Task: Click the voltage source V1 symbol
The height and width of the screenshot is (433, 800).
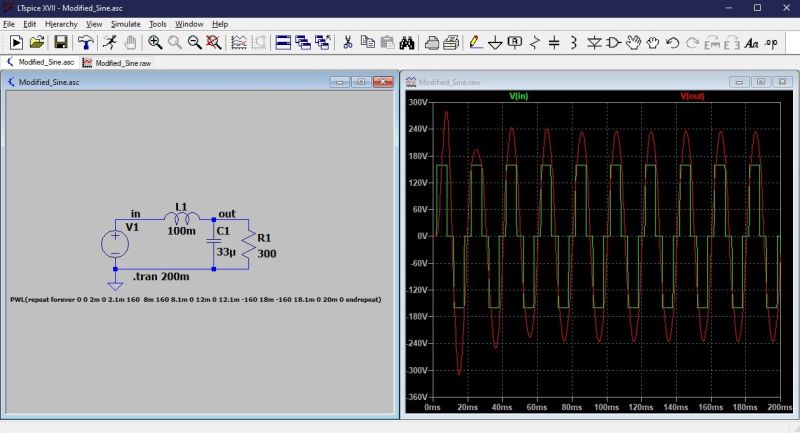Action: 115,243
